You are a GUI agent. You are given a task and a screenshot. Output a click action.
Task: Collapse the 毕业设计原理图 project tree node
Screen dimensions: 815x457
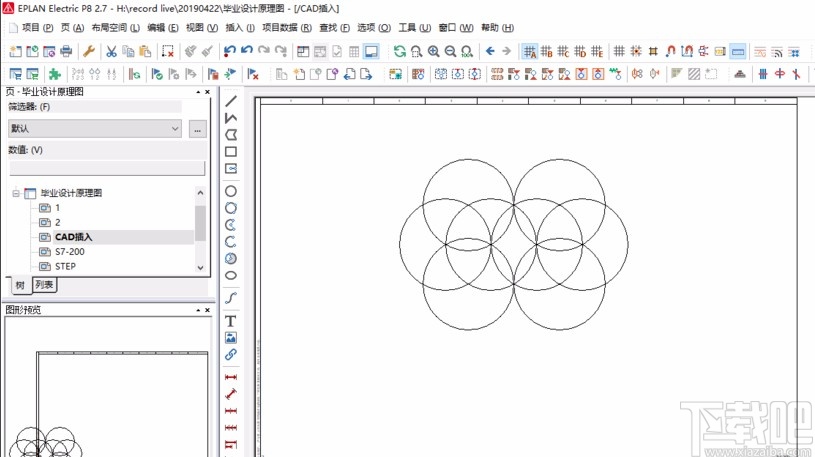click(16, 193)
